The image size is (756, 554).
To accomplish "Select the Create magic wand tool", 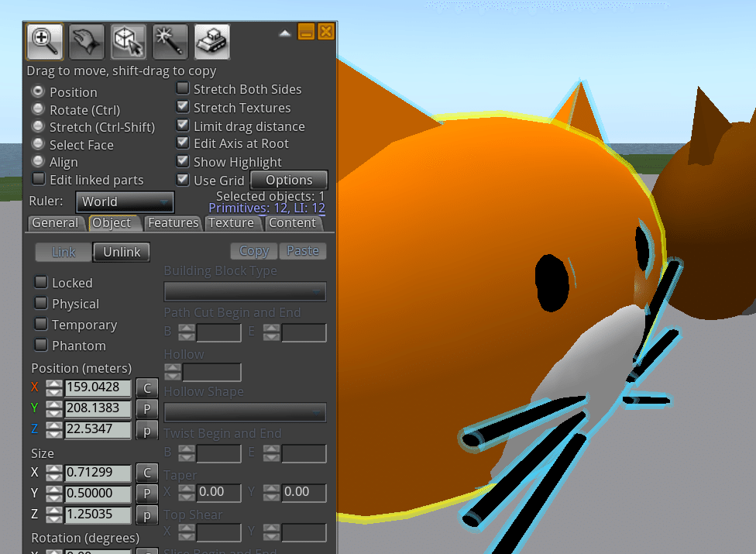I will [x=170, y=42].
